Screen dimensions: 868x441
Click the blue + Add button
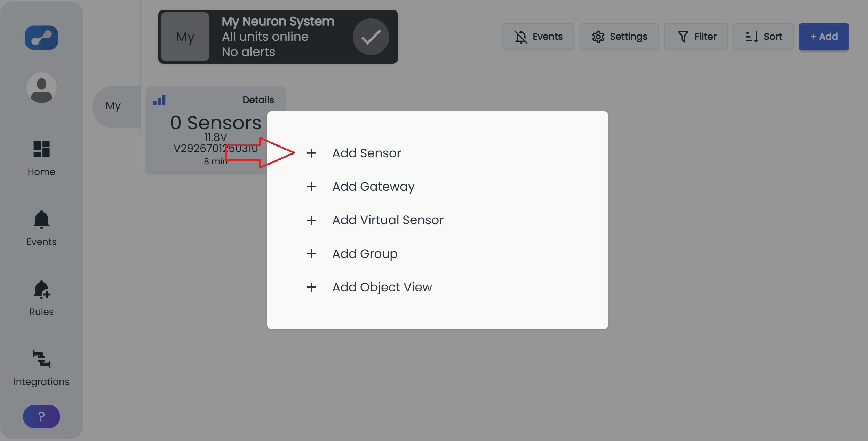[x=824, y=37]
